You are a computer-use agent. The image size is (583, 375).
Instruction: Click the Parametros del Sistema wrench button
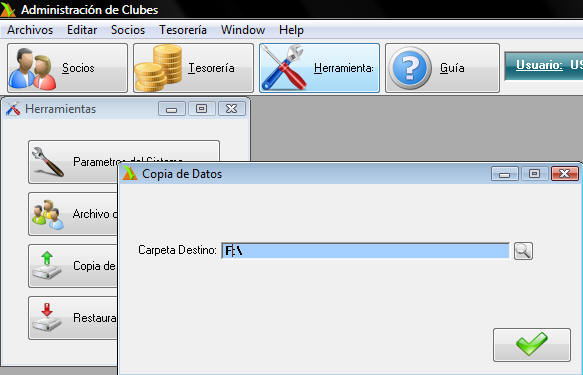[x=73, y=162]
